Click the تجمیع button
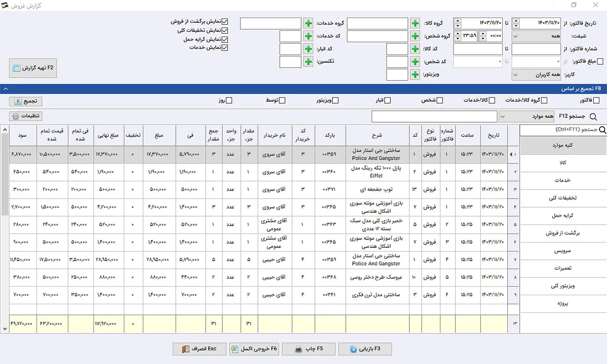 tap(26, 101)
